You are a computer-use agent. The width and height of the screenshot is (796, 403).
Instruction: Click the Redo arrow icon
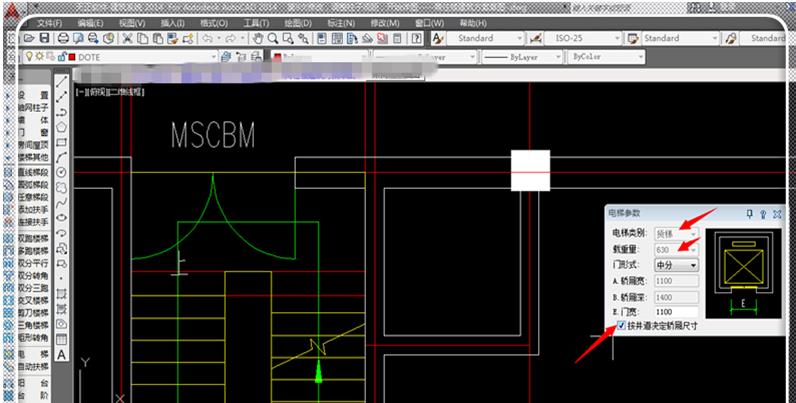click(231, 38)
